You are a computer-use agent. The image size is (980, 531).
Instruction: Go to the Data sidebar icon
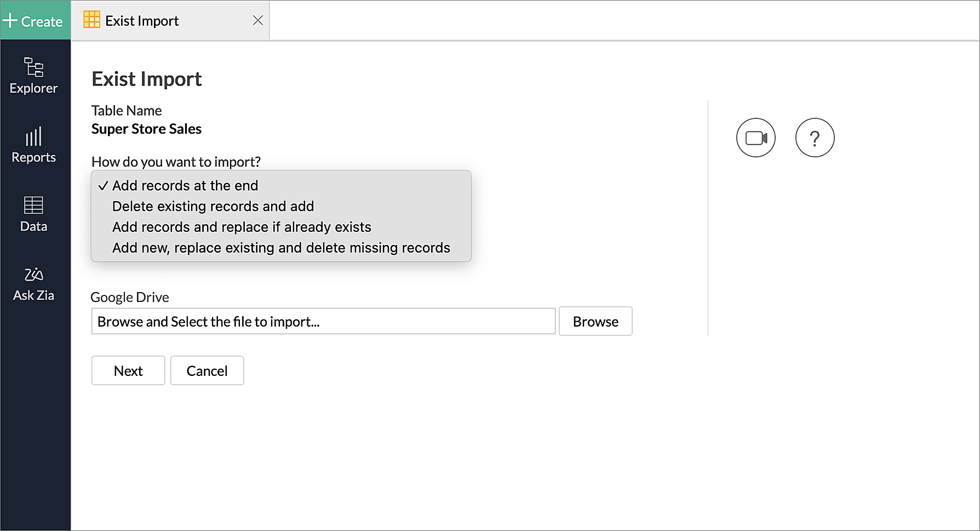point(34,214)
